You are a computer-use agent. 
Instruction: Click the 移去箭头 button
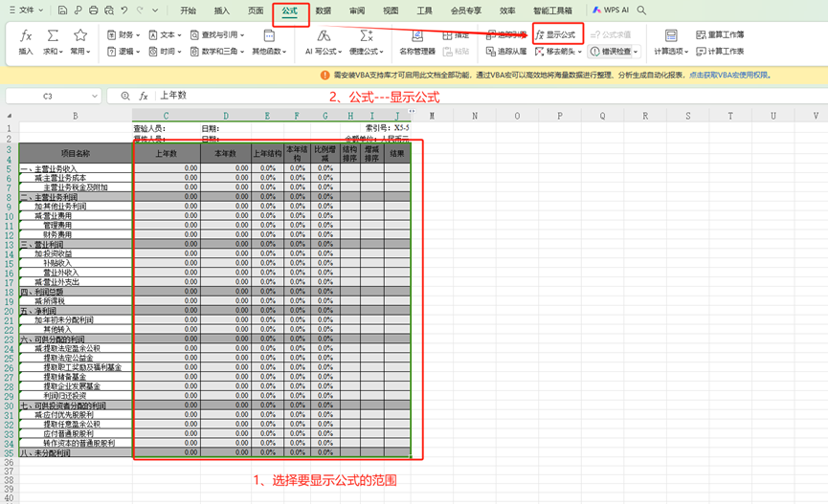[x=554, y=52]
